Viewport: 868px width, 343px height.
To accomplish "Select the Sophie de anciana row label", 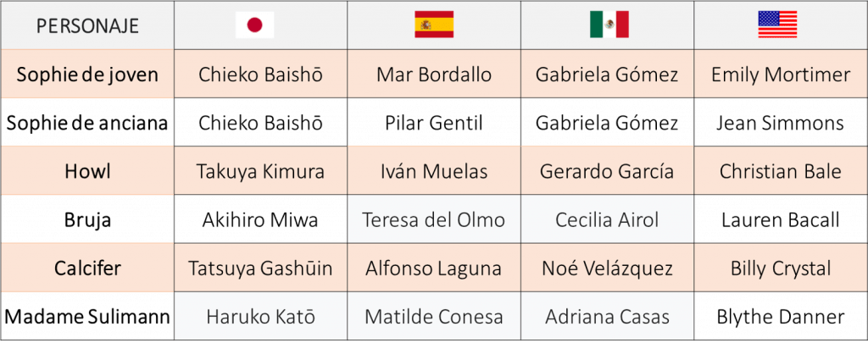I will pyautogui.click(x=87, y=122).
